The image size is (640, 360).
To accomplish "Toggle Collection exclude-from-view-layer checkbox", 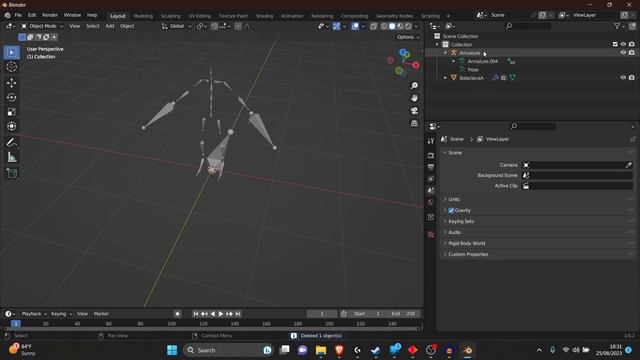I will coord(615,44).
